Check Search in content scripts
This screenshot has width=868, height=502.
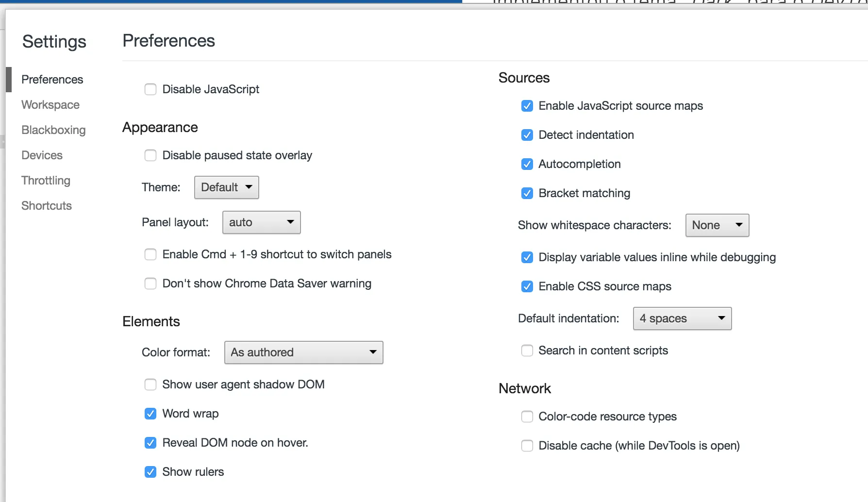click(x=527, y=351)
